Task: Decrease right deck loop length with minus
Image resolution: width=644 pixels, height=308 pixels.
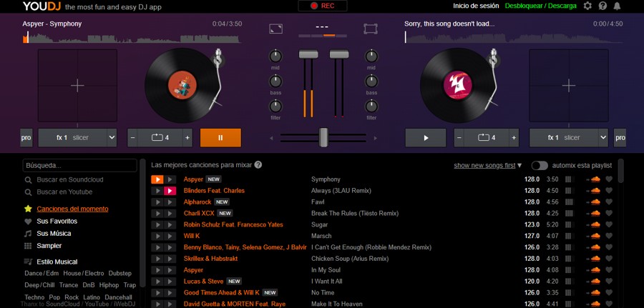Action: coord(459,138)
